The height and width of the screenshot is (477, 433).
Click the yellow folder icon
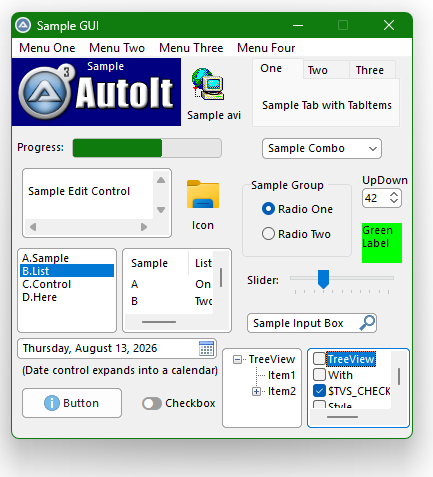203,194
